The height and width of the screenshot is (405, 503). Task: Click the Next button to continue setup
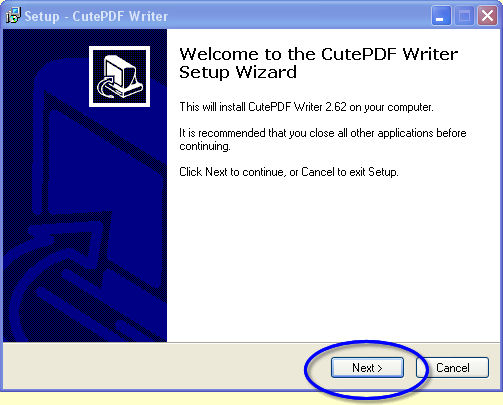tap(367, 368)
